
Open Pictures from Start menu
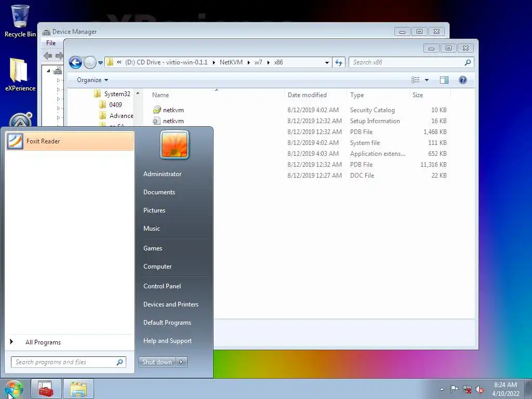point(154,210)
